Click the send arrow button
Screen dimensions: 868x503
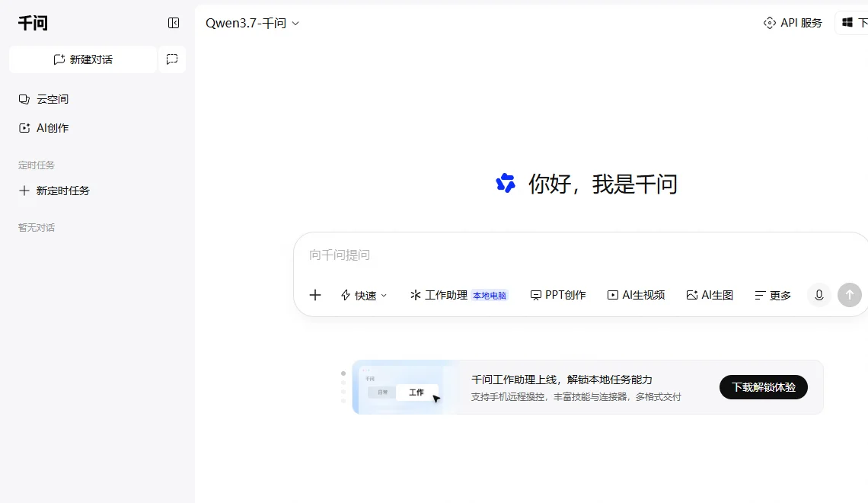(x=850, y=295)
